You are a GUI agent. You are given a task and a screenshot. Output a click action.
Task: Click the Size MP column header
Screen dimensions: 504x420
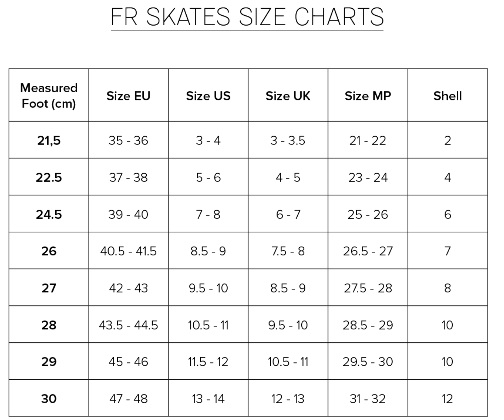click(368, 96)
